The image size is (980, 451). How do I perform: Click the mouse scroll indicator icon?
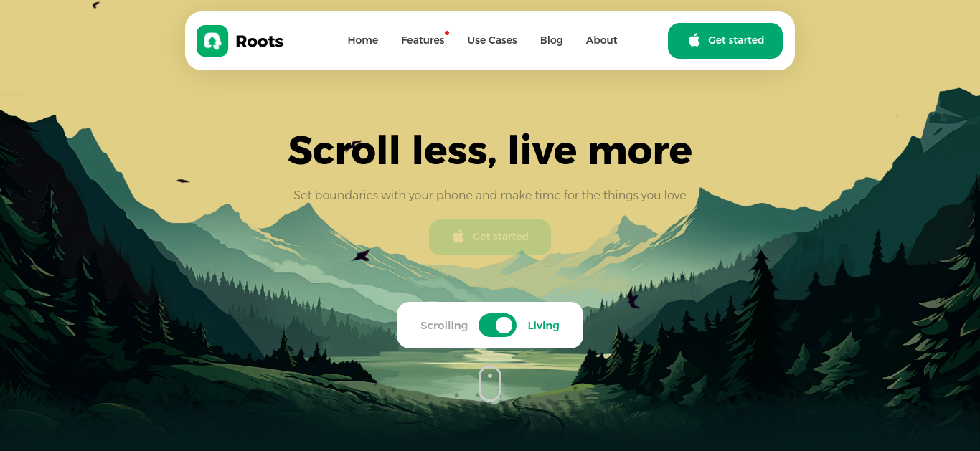[x=490, y=384]
